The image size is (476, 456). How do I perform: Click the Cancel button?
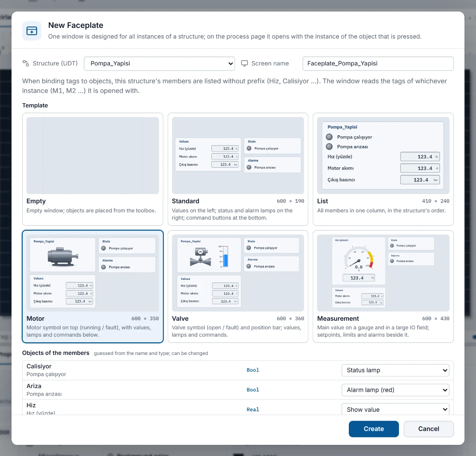point(428,429)
